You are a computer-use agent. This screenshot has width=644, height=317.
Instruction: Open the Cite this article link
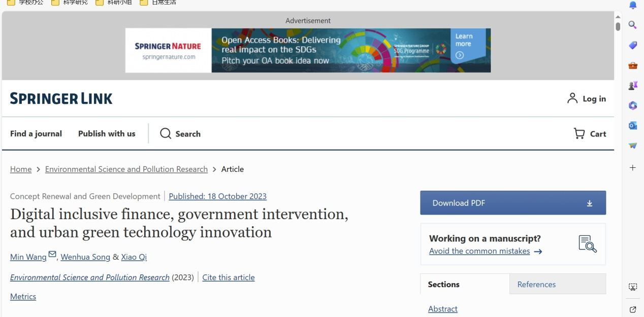(229, 277)
